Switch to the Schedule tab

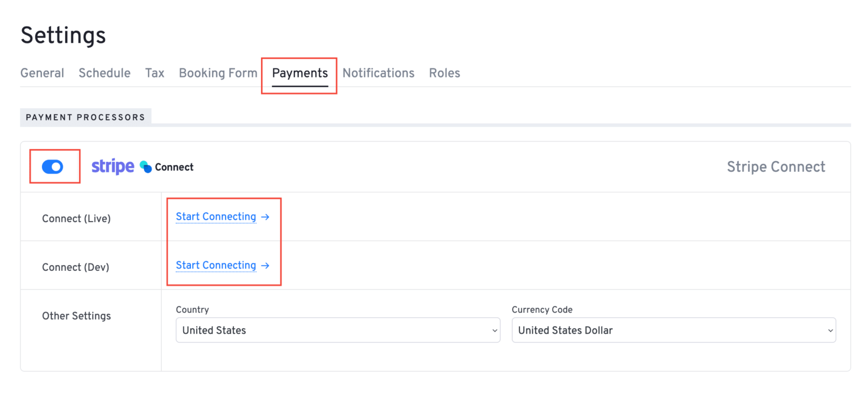105,73
